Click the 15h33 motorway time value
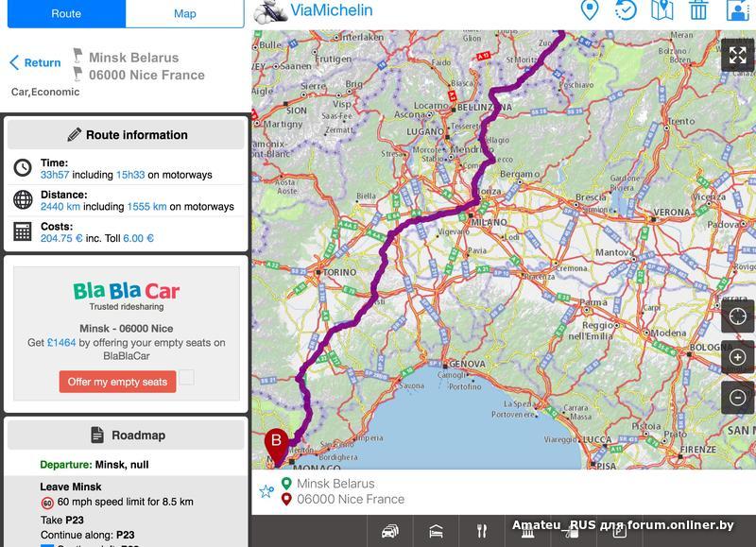This screenshot has width=756, height=547. click(130, 175)
